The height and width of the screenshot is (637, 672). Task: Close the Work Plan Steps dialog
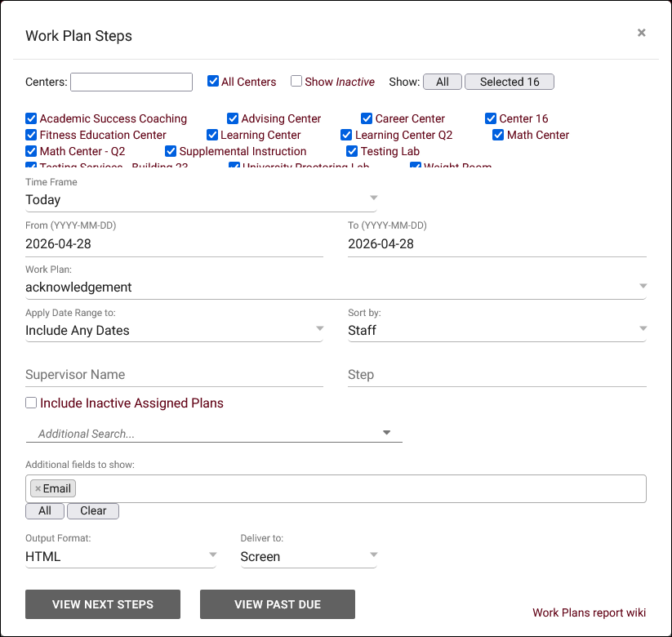[x=641, y=33]
